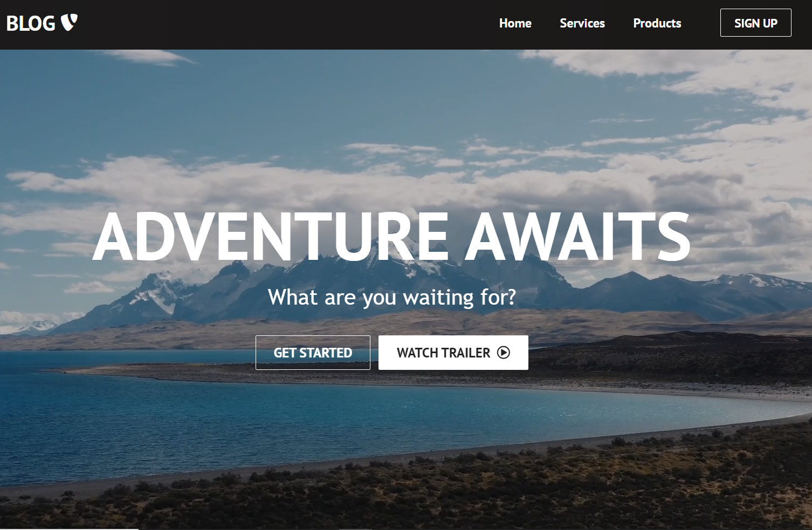Image resolution: width=812 pixels, height=530 pixels.
Task: Click the SIGN UP button
Action: 755,23
